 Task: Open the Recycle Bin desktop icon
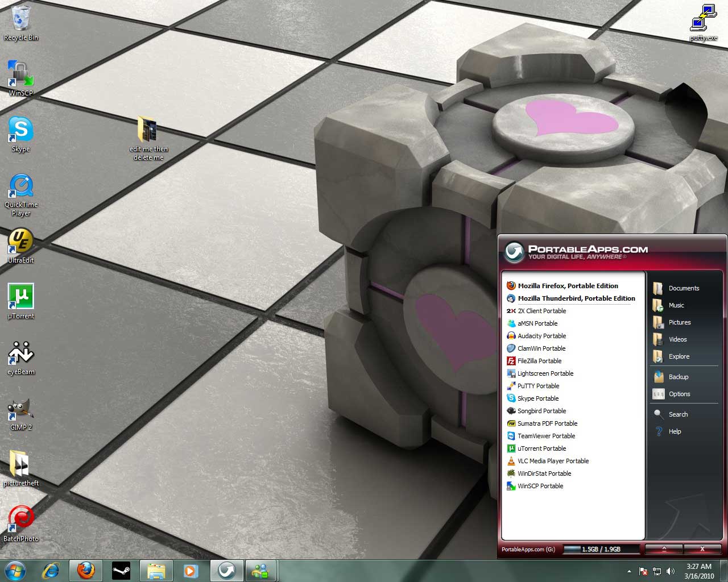click(x=21, y=23)
